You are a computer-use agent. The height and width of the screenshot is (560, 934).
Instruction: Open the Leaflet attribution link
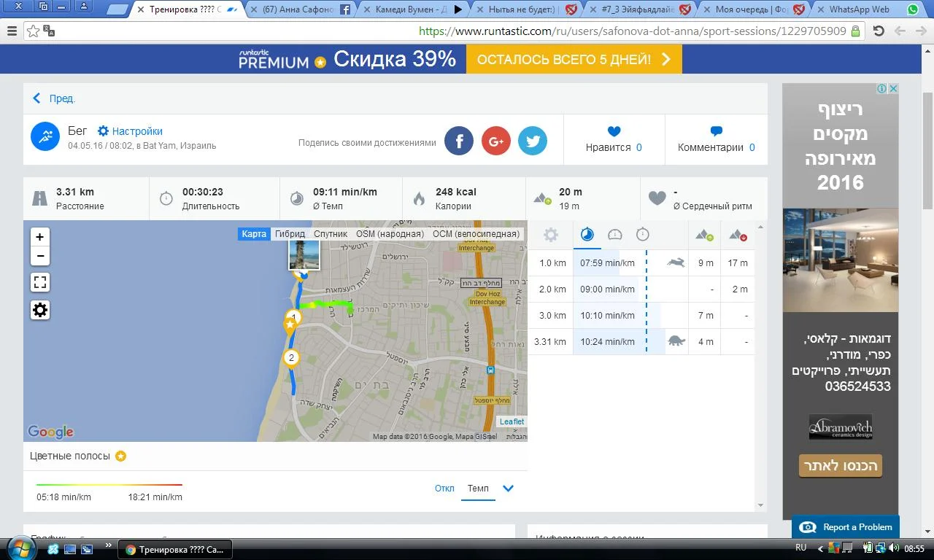(512, 421)
